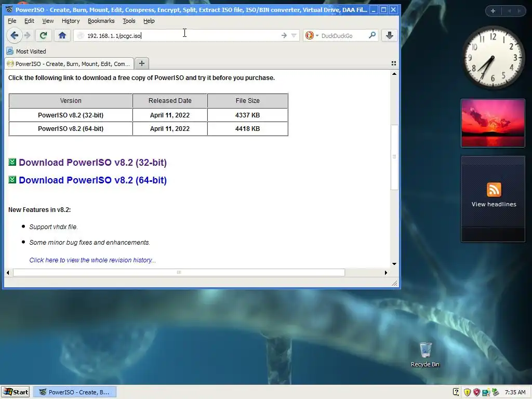Image resolution: width=532 pixels, height=399 pixels.
Task: Click the search magnifier icon
Action: pyautogui.click(x=372, y=35)
